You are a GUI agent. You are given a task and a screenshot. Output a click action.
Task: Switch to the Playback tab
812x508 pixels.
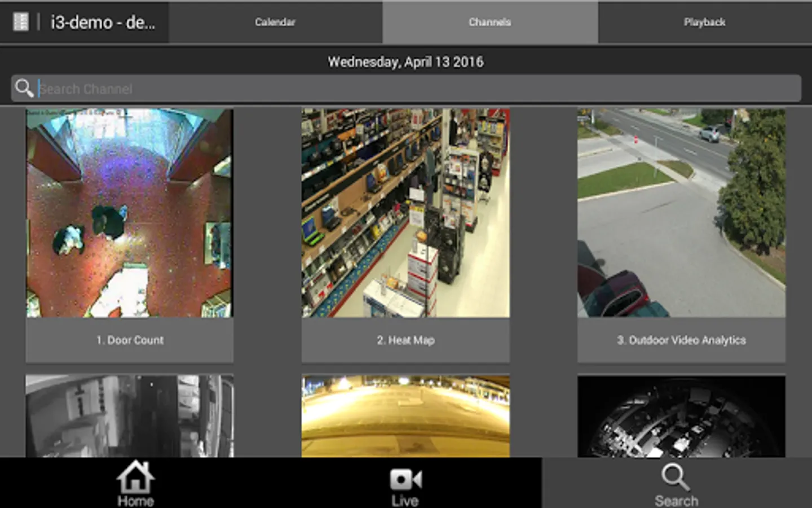pos(705,22)
